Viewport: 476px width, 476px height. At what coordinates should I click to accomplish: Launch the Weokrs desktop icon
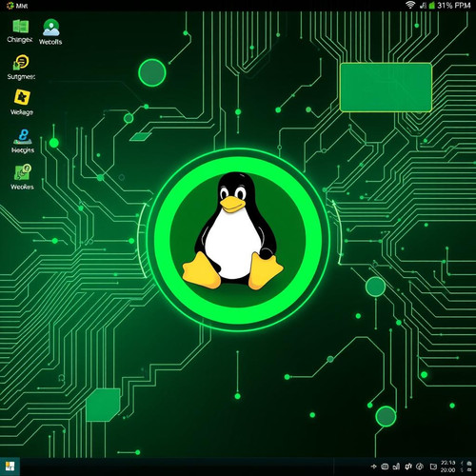pos(22,177)
